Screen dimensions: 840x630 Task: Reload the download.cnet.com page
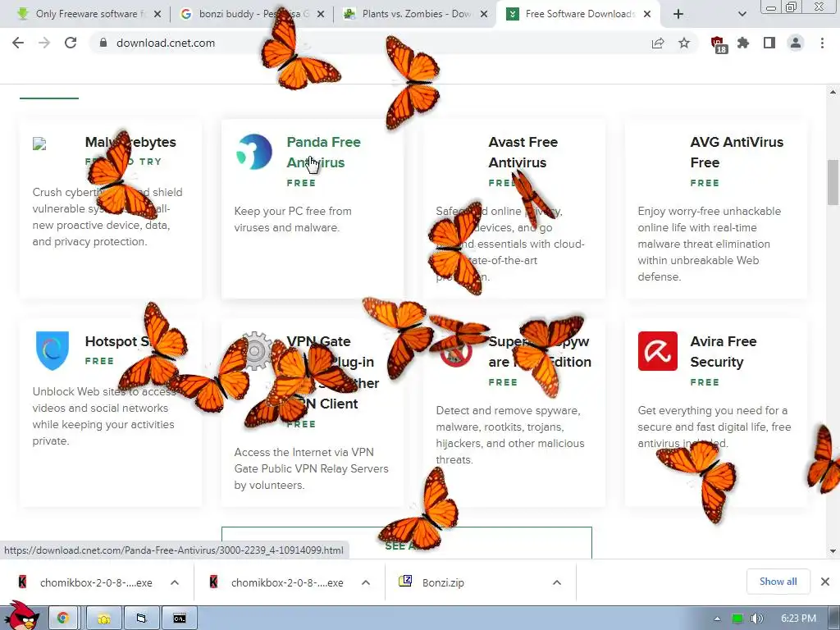(71, 43)
